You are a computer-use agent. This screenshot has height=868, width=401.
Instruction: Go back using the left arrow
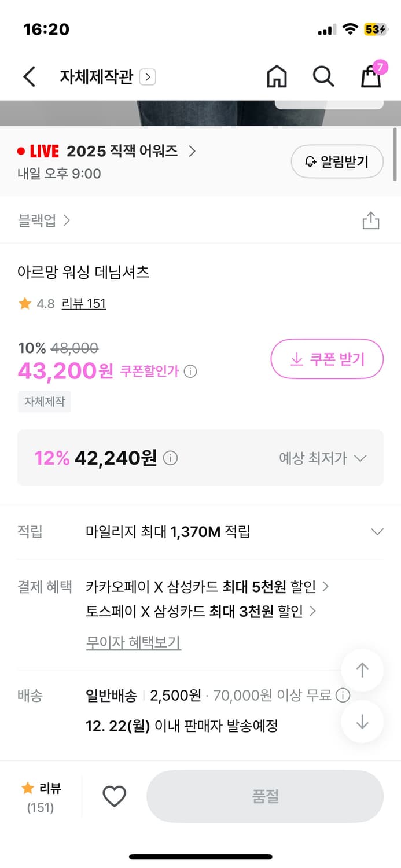coord(29,76)
